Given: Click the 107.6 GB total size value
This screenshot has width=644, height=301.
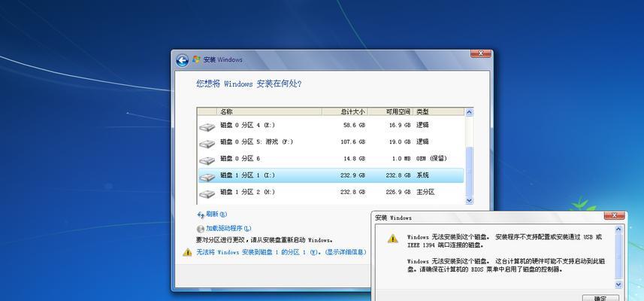Looking at the screenshot, I should pyautogui.click(x=352, y=142).
